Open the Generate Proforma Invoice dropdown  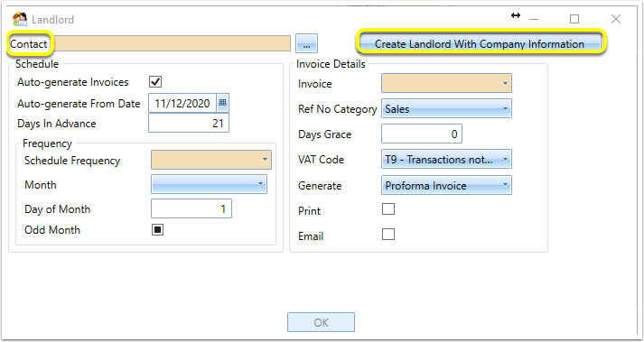click(446, 185)
